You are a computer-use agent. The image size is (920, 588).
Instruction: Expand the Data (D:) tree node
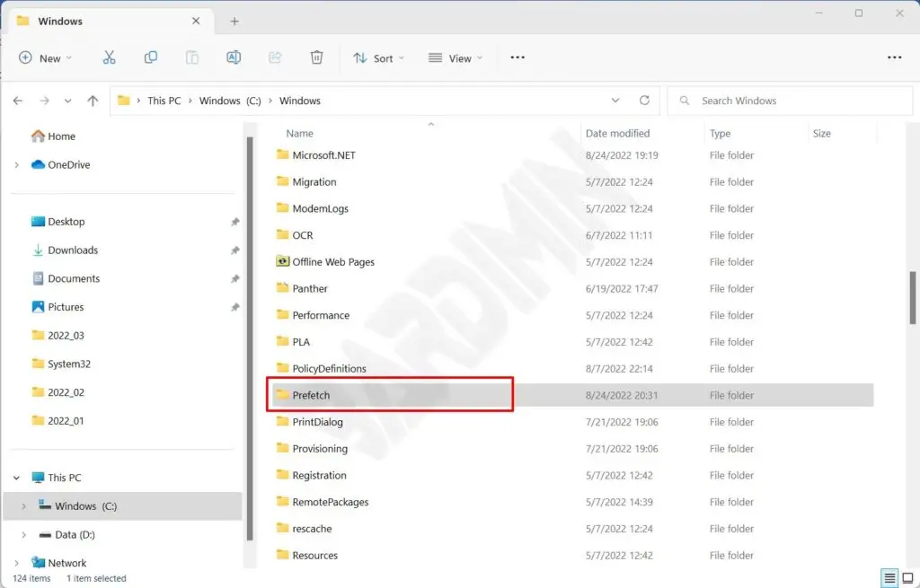pyautogui.click(x=23, y=535)
